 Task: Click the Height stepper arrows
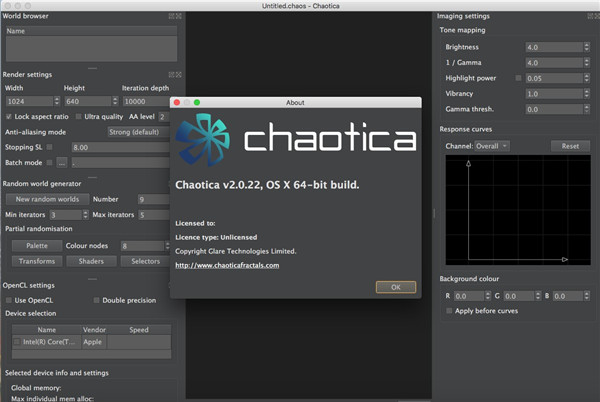(115, 101)
